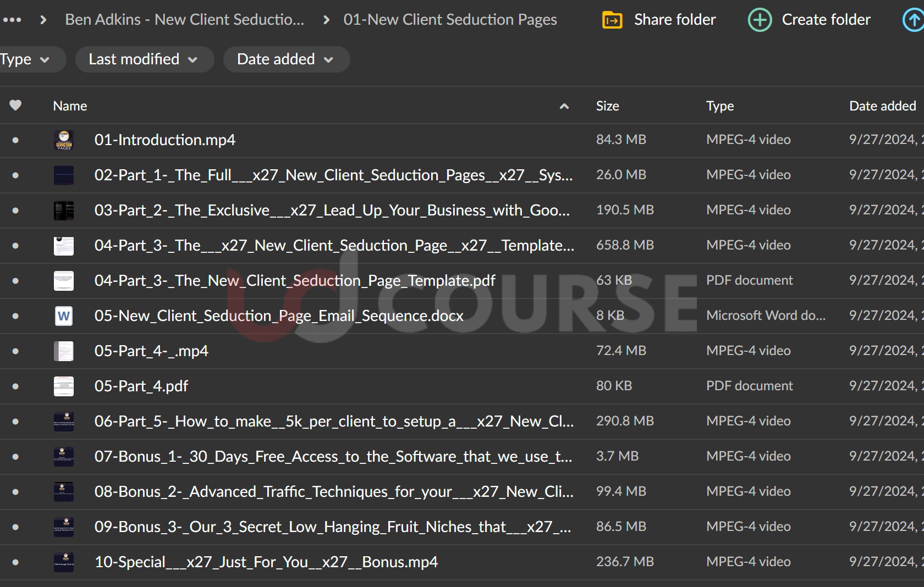This screenshot has height=587, width=924.
Task: Click the Word icon of Email_Sequence.docx
Action: tap(64, 316)
